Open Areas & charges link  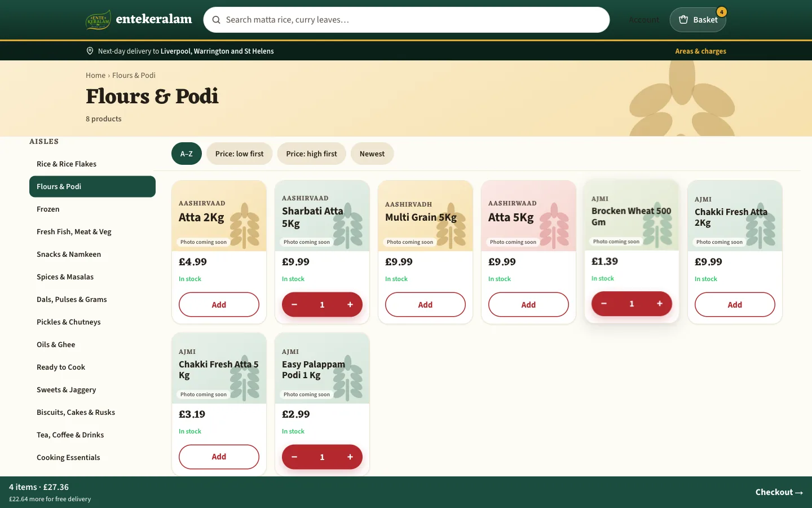701,51
